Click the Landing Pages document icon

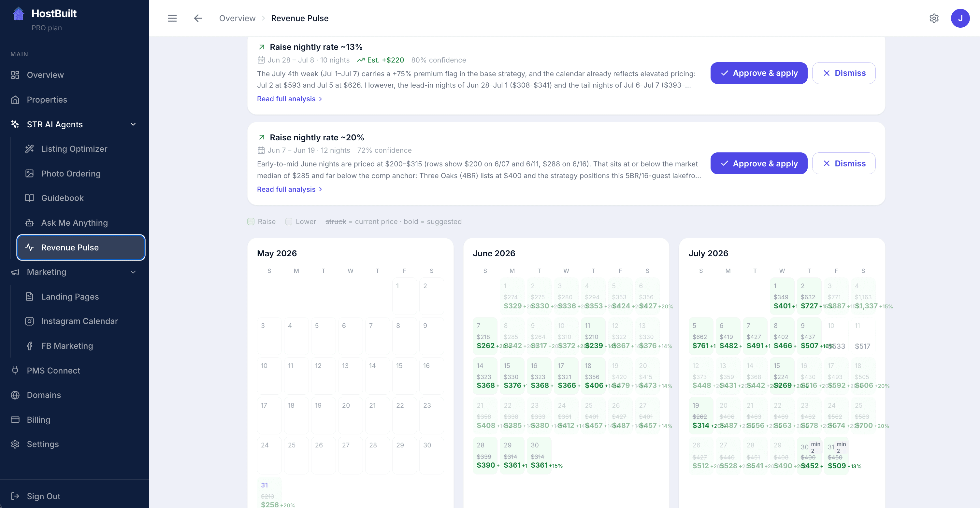tap(29, 297)
